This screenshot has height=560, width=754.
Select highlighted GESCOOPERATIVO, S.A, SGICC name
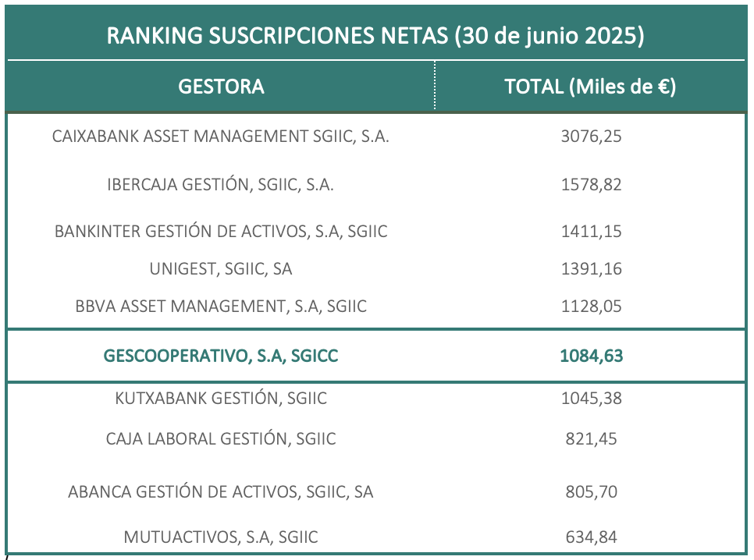tap(221, 356)
